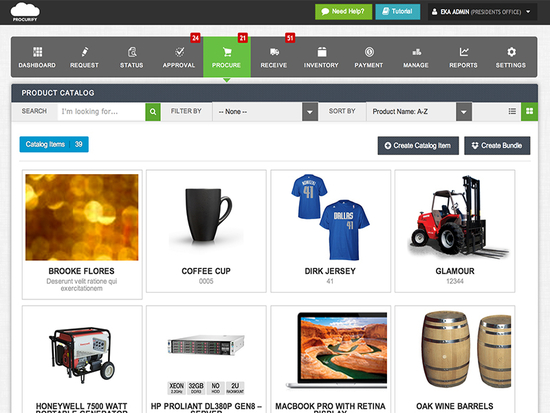Open the Payment coin icon

(369, 52)
